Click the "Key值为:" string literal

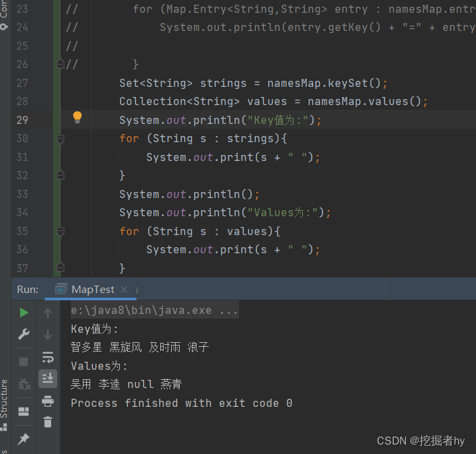pos(278,121)
